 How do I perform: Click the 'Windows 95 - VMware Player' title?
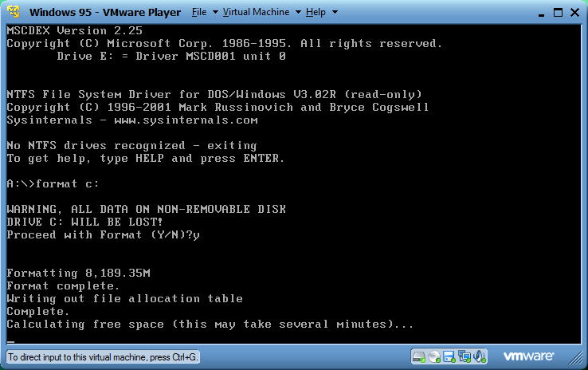105,12
